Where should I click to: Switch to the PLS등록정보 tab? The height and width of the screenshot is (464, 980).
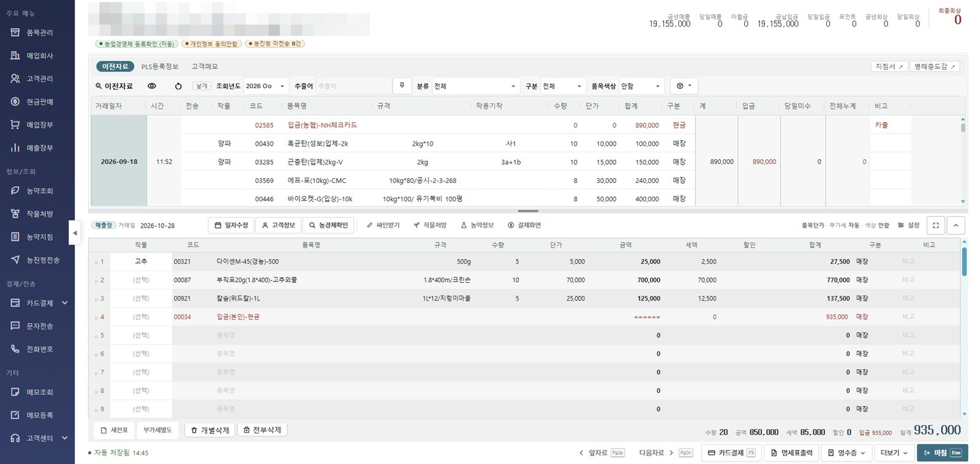[x=160, y=67]
